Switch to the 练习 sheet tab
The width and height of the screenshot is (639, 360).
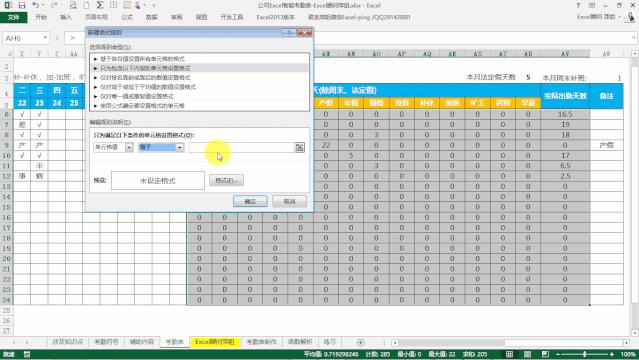[330, 342]
